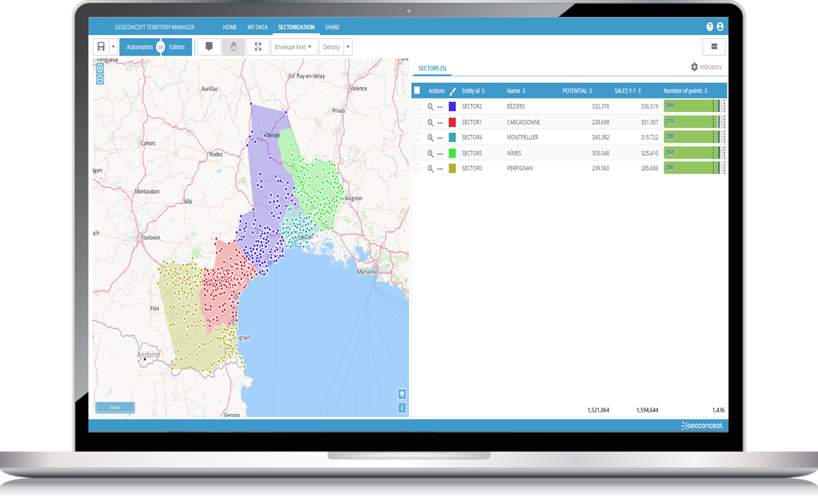Click the expand fullscreen arrows icon
Viewport: 818px width, 504px height.
click(x=258, y=47)
